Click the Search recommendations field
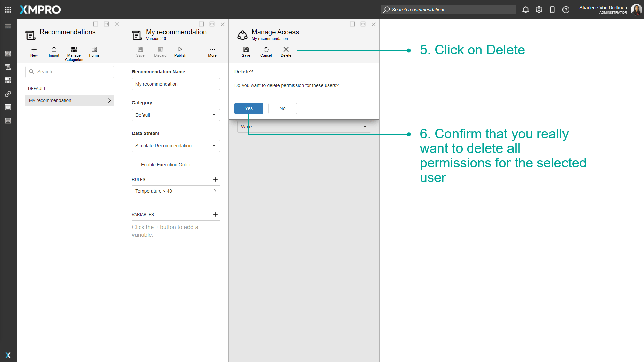644x362 pixels. [x=448, y=10]
